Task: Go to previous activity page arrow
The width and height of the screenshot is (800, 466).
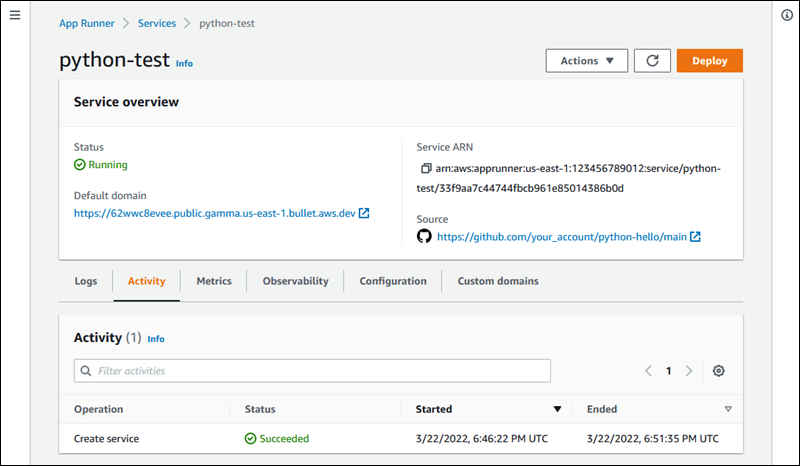Action: pos(648,371)
